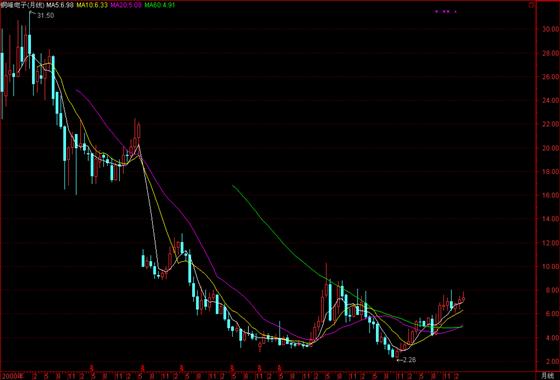Open the period selector at bottom-right corner

point(549,376)
